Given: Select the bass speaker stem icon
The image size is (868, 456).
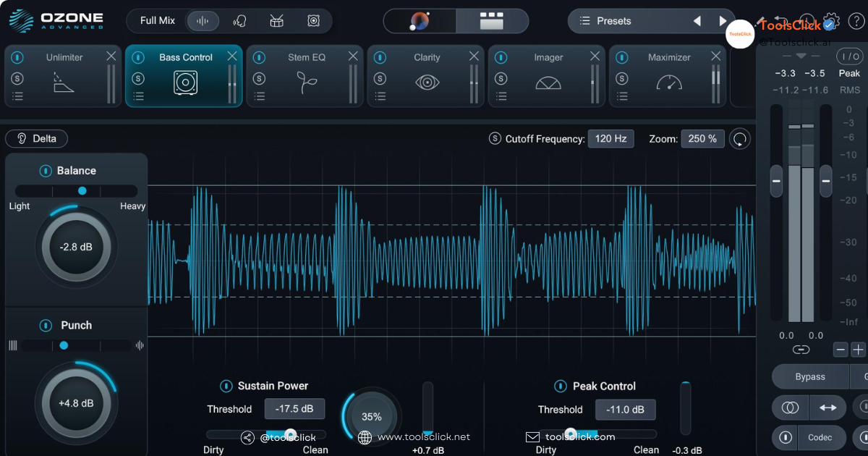Looking at the screenshot, I should [313, 21].
